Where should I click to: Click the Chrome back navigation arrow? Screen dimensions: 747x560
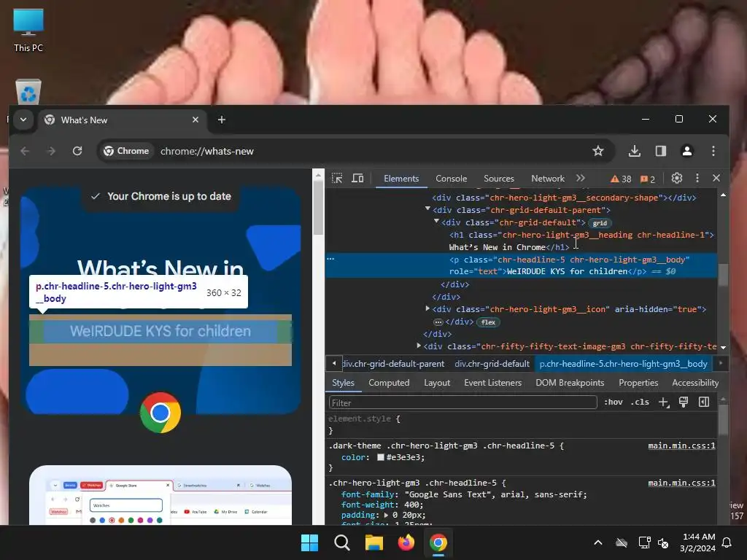[26, 151]
